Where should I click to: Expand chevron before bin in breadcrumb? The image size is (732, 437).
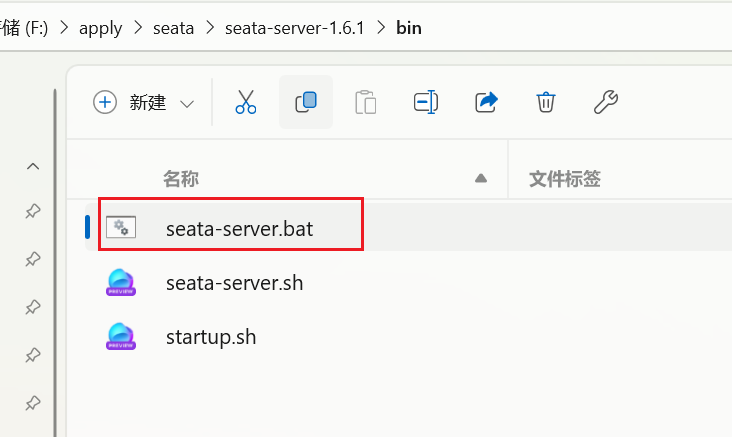(x=381, y=28)
